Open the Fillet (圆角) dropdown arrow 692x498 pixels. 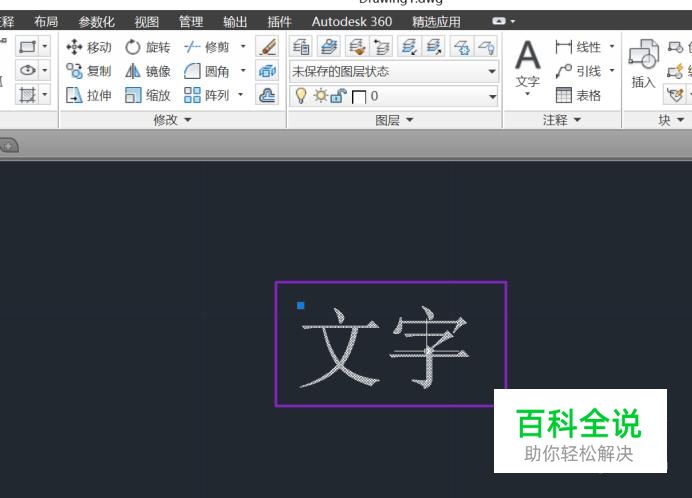click(x=243, y=70)
